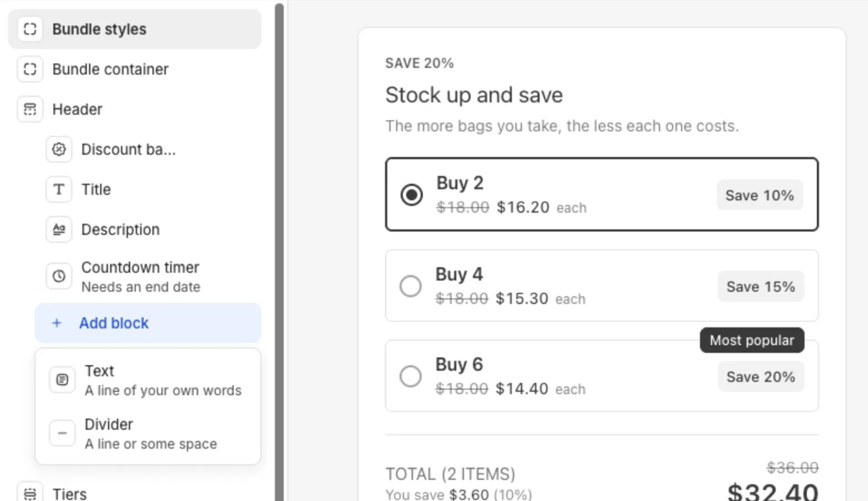Click the Header section icon

30,109
